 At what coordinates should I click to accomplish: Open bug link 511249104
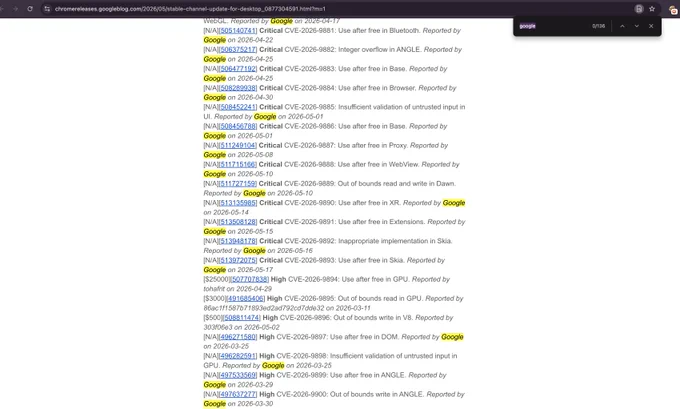pos(238,145)
